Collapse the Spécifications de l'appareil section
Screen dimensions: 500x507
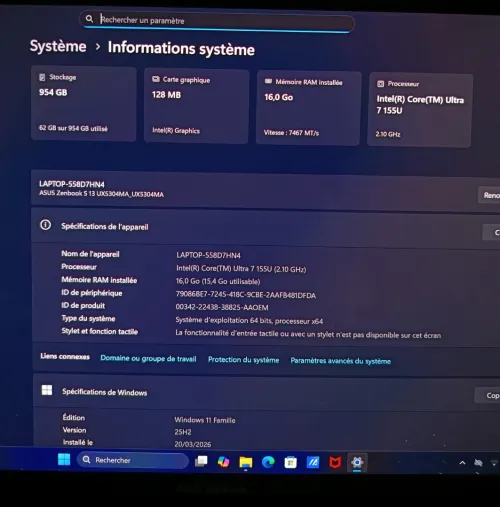265,228
